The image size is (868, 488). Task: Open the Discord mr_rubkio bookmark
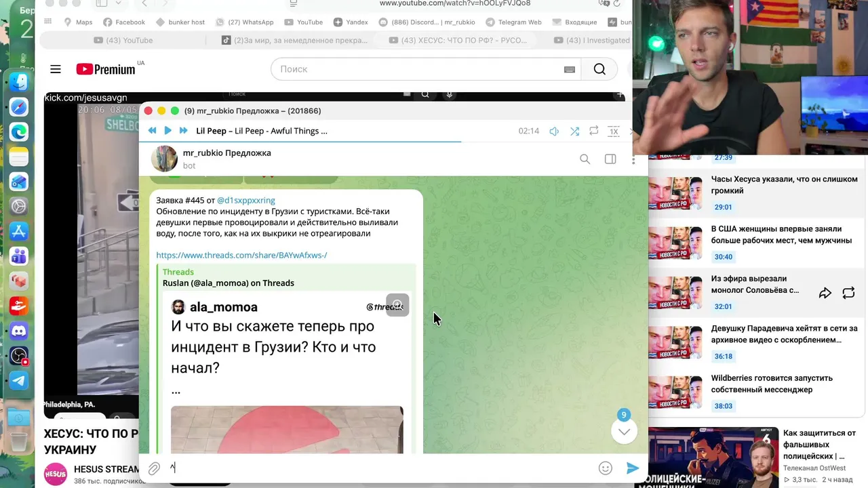point(427,22)
